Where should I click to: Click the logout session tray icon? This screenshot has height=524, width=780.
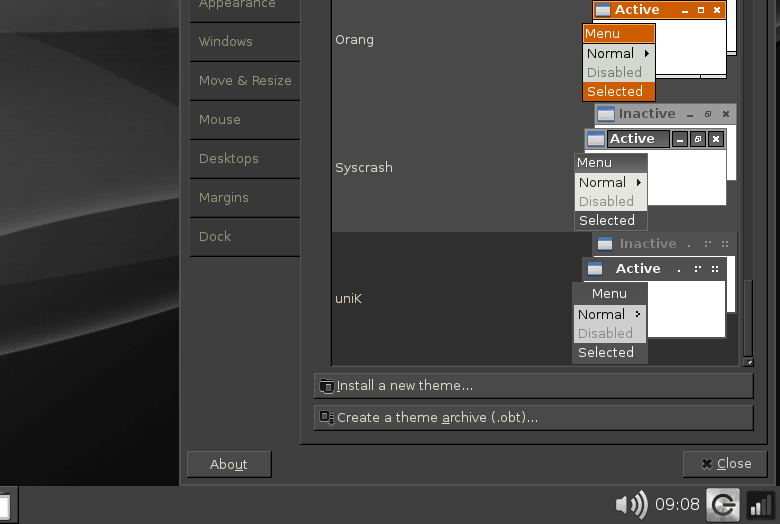pos(723,505)
